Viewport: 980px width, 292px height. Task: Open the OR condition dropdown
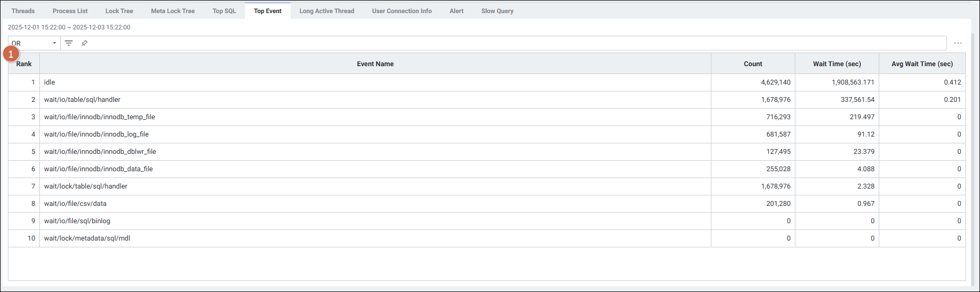point(34,43)
